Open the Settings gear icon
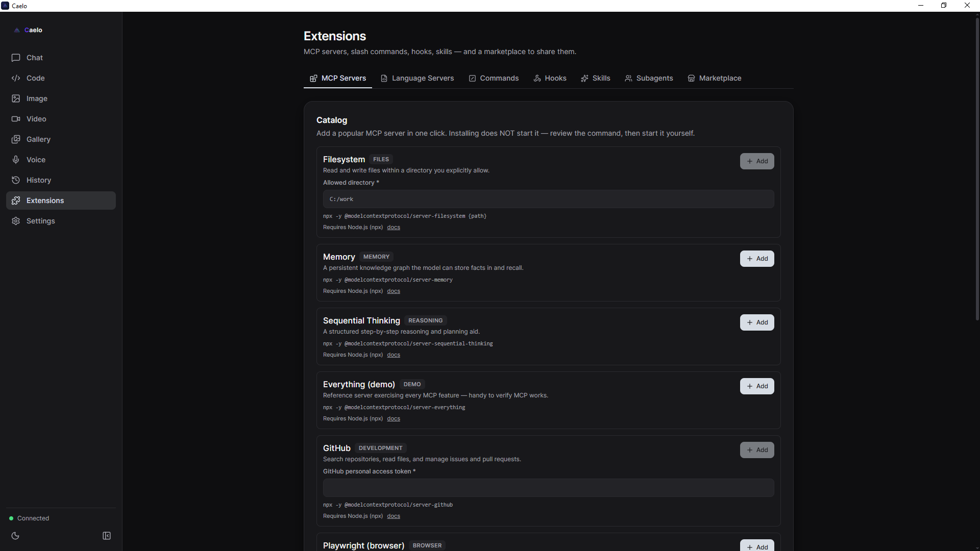Viewport: 980px width, 551px height. click(16, 221)
